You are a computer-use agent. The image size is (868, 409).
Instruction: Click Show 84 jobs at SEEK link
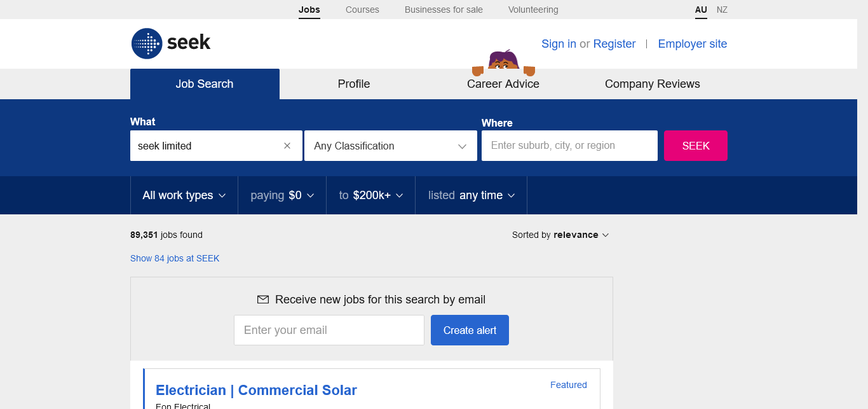pyautogui.click(x=175, y=258)
